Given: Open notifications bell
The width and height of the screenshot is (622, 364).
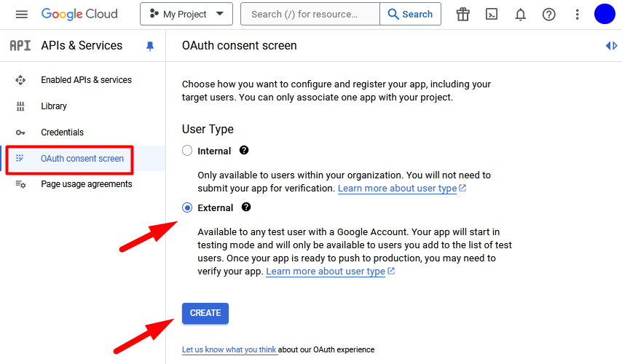Looking at the screenshot, I should (520, 15).
